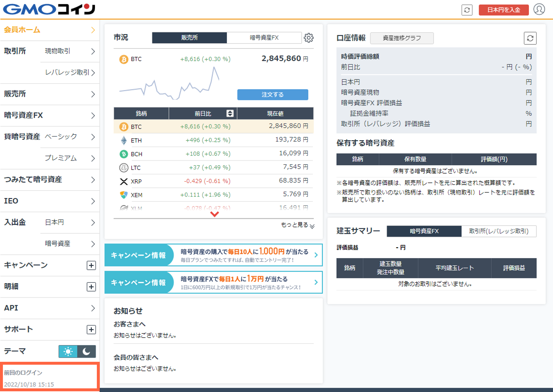Open the user account profile icon
The height and width of the screenshot is (392, 553).
(539, 9)
